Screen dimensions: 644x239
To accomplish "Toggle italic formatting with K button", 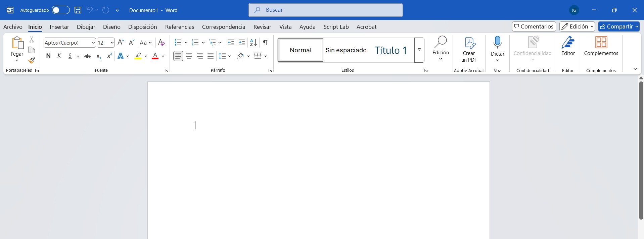I will (x=59, y=56).
